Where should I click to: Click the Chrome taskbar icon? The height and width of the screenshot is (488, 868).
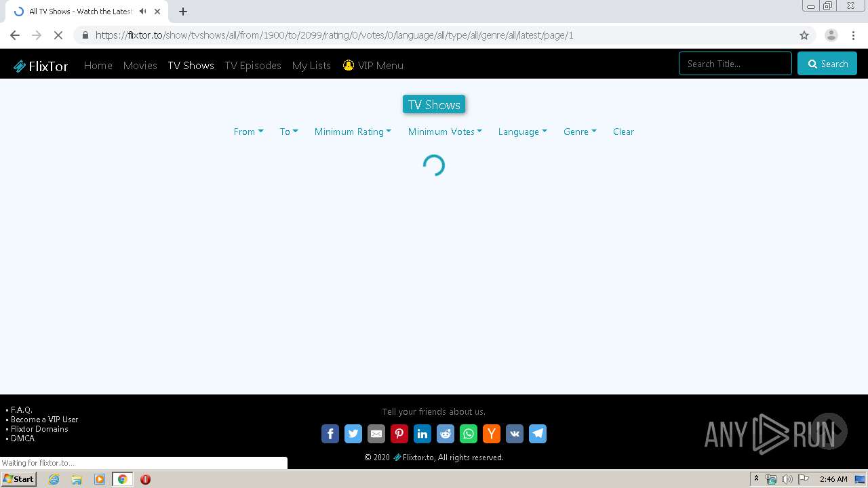coord(123,479)
